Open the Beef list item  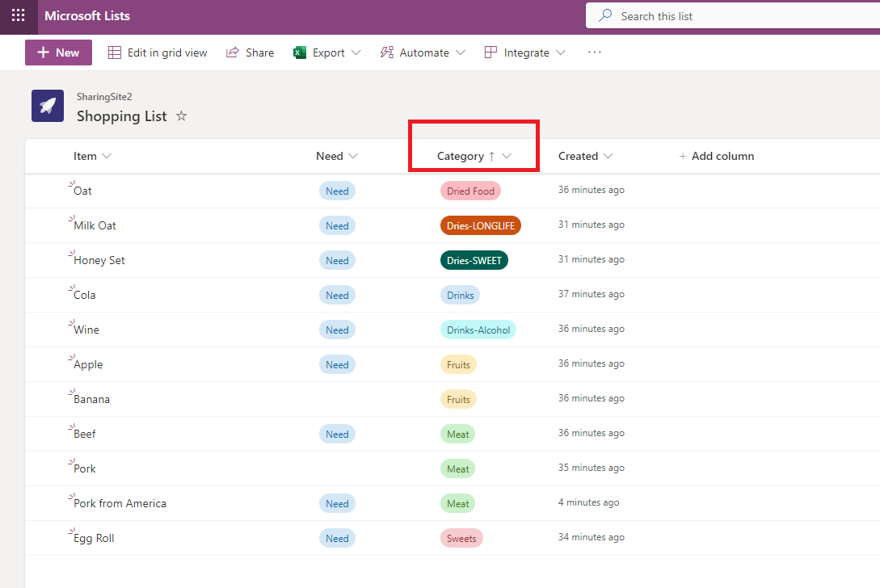point(85,435)
